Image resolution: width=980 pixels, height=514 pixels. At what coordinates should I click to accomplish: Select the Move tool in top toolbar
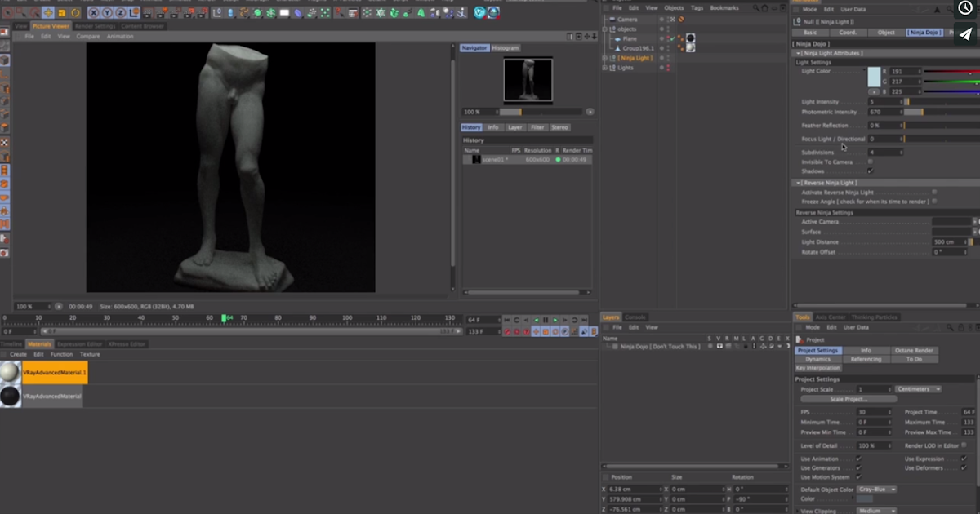click(48, 13)
